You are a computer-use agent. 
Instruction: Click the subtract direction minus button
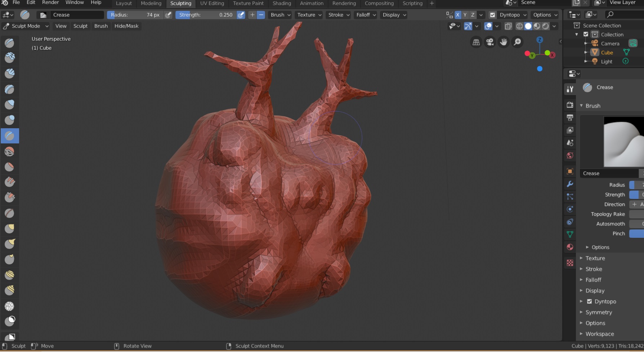point(261,15)
